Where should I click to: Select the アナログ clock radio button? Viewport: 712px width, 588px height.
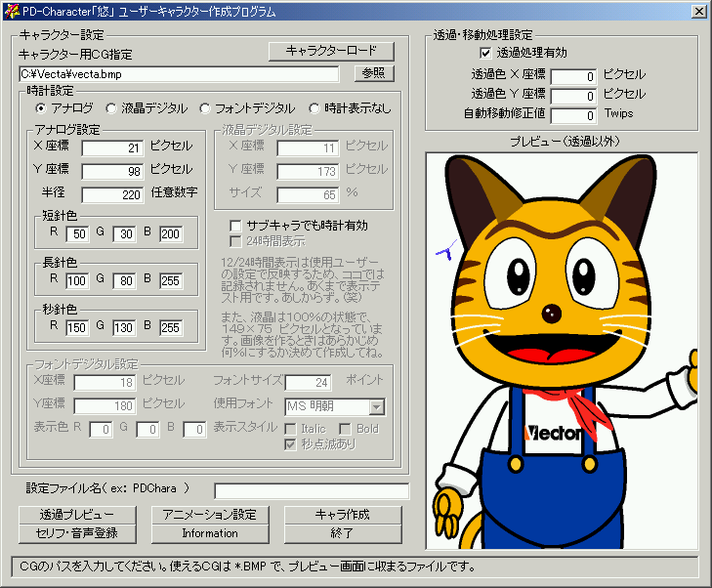(41, 108)
